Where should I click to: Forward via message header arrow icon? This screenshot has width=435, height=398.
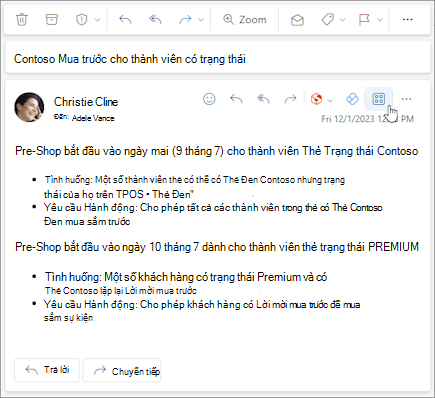290,99
